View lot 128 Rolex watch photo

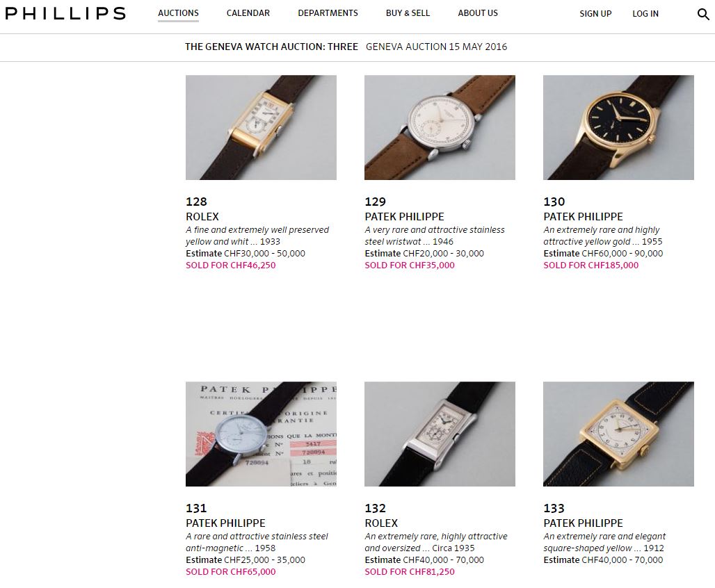[x=261, y=128]
